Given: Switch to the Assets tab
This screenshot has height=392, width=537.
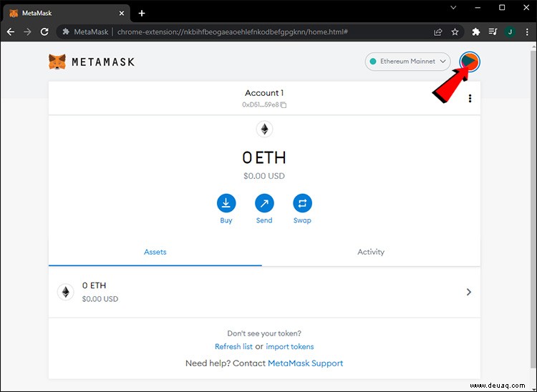Looking at the screenshot, I should pos(155,252).
